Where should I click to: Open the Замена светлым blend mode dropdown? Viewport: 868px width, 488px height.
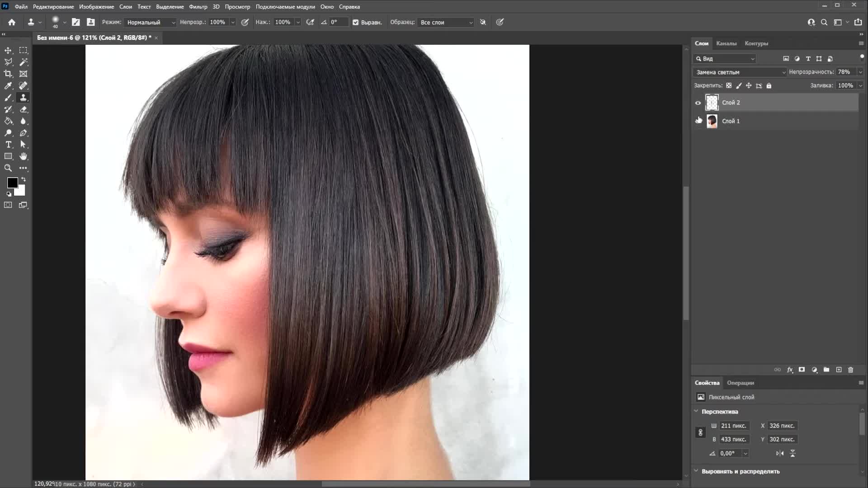(741, 72)
